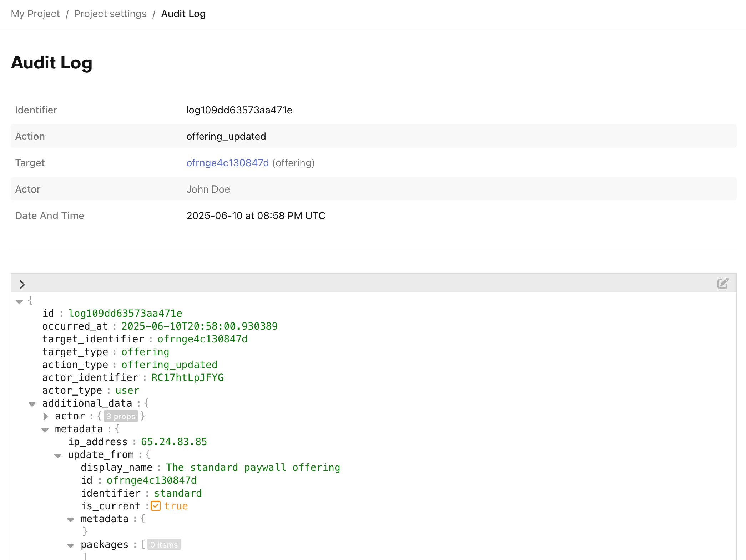Open Project settings from the breadcrumb

(110, 14)
